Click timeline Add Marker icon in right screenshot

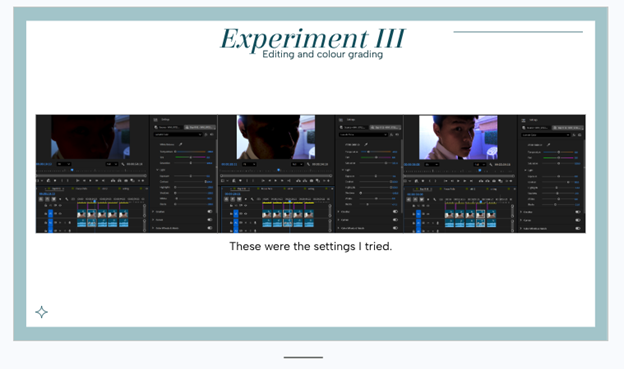click(x=428, y=199)
